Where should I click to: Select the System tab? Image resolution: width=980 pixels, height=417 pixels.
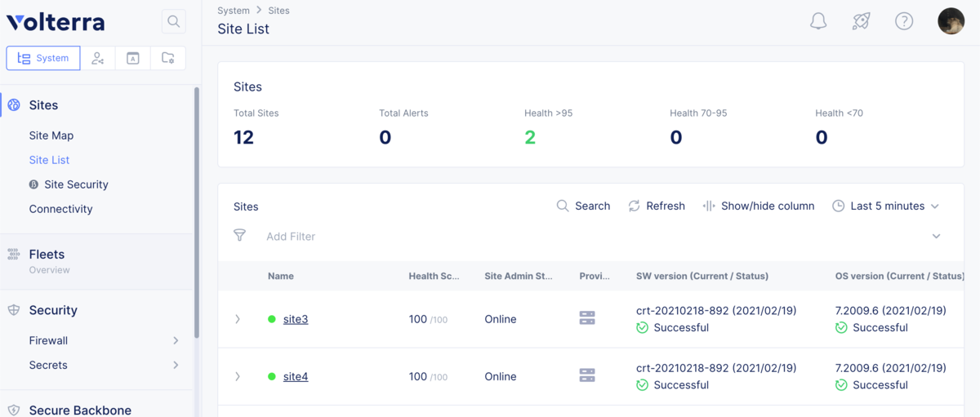[x=43, y=58]
